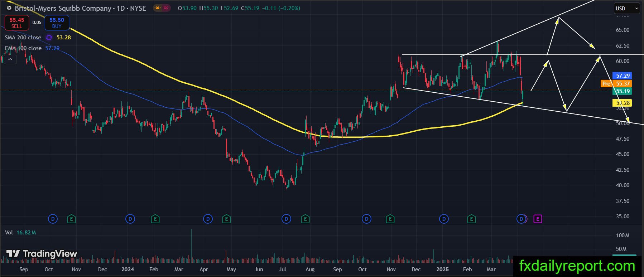Click the 45.00 price scale label
Viewport: 644px width, 277px height.
[x=623, y=154]
